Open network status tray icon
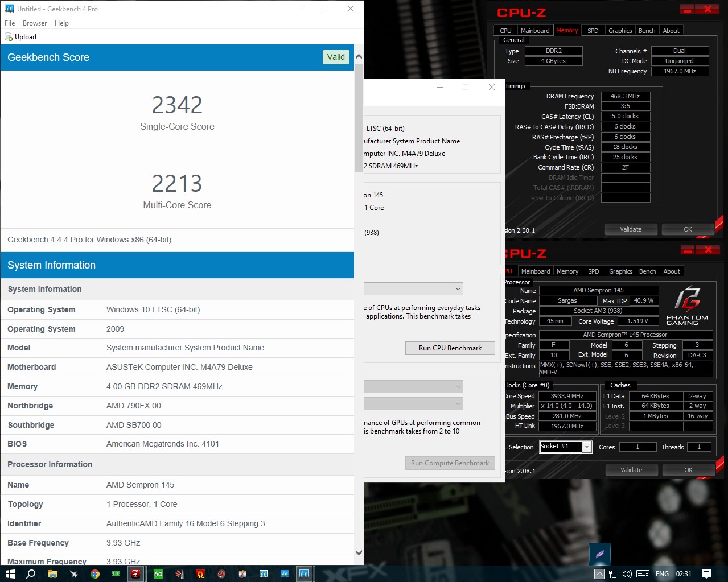 pos(614,574)
